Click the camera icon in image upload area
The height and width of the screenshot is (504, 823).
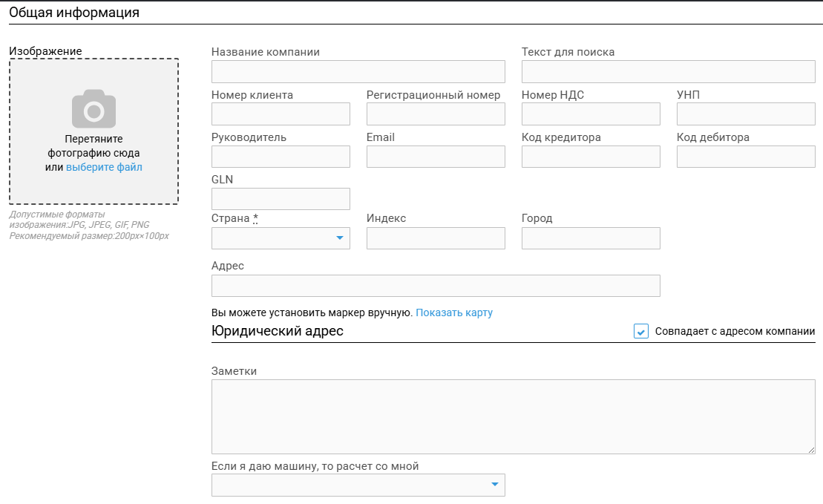(x=94, y=110)
